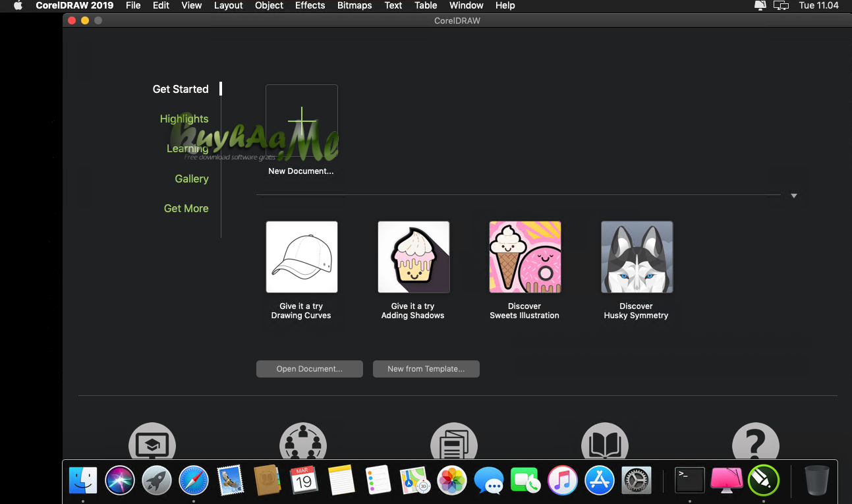This screenshot has height=504, width=852.
Task: Open the Help menu
Action: (505, 5)
